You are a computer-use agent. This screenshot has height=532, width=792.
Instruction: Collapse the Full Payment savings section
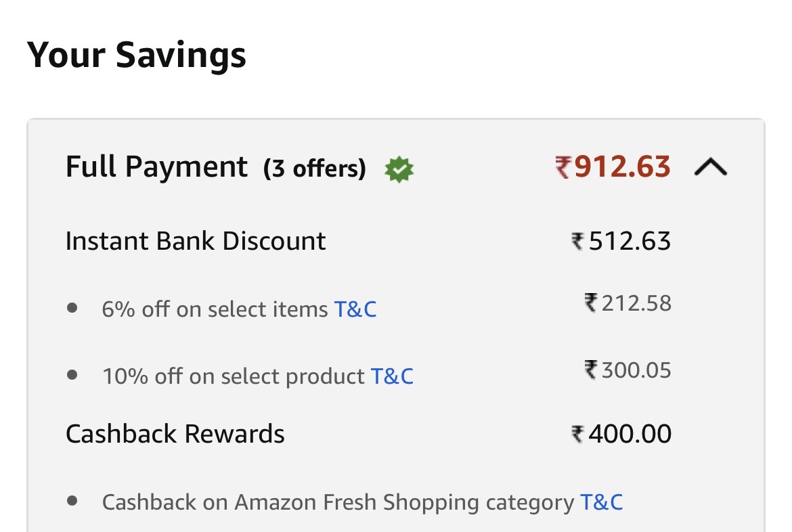pyautogui.click(x=710, y=167)
